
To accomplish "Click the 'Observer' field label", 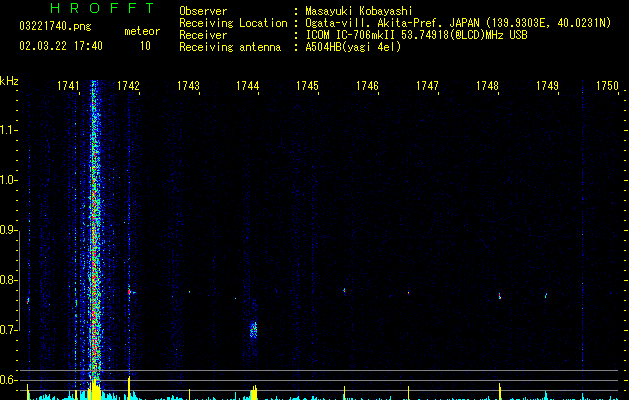I will tap(203, 11).
